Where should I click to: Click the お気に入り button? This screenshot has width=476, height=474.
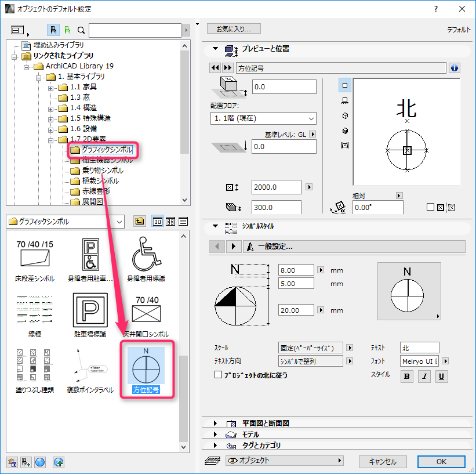[x=234, y=29]
